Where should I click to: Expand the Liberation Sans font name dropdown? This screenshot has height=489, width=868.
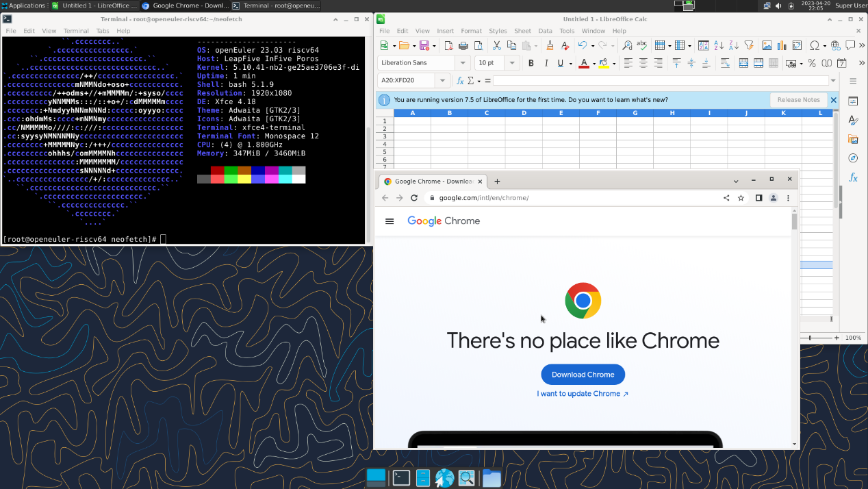click(x=463, y=63)
